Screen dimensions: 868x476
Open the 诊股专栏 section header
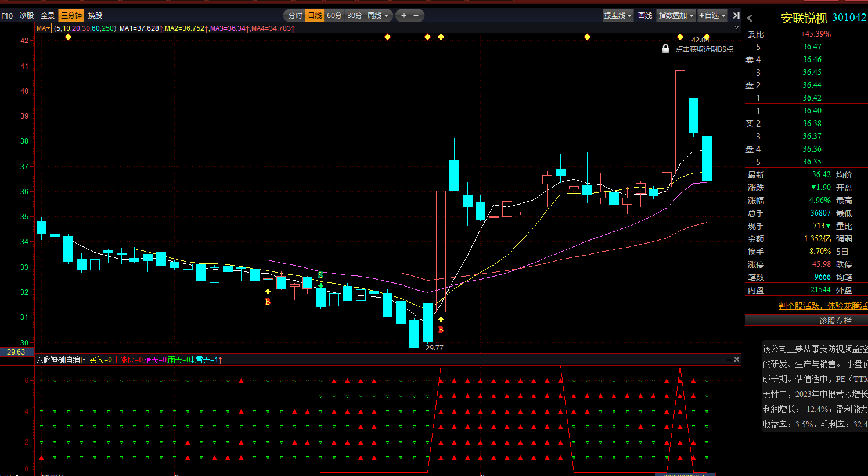[x=835, y=321]
